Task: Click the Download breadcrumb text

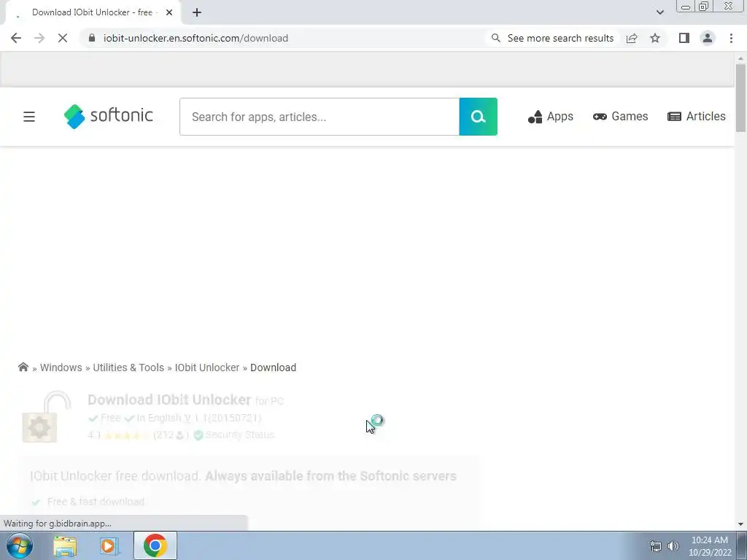Action: click(273, 367)
